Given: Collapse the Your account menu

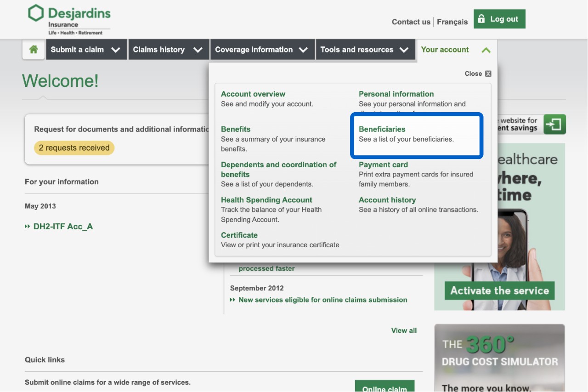Looking at the screenshot, I should pos(456,50).
